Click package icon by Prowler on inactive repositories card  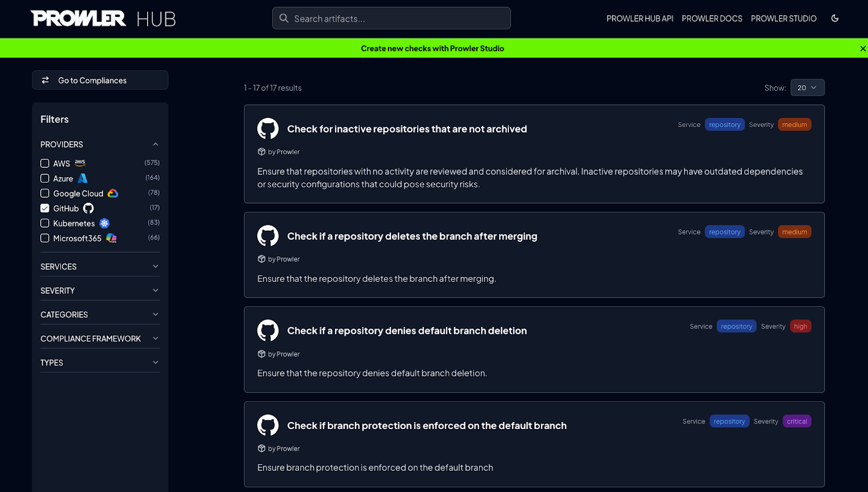tap(261, 152)
